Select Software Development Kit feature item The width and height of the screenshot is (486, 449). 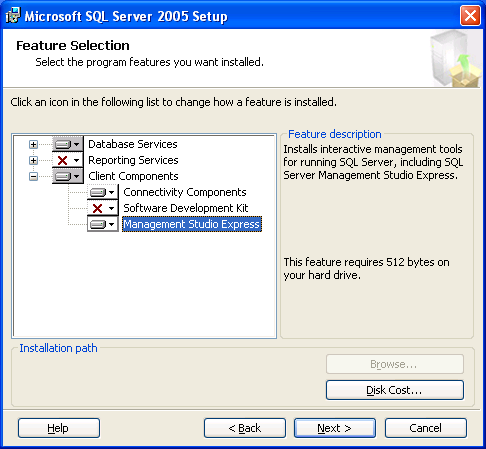click(x=186, y=208)
